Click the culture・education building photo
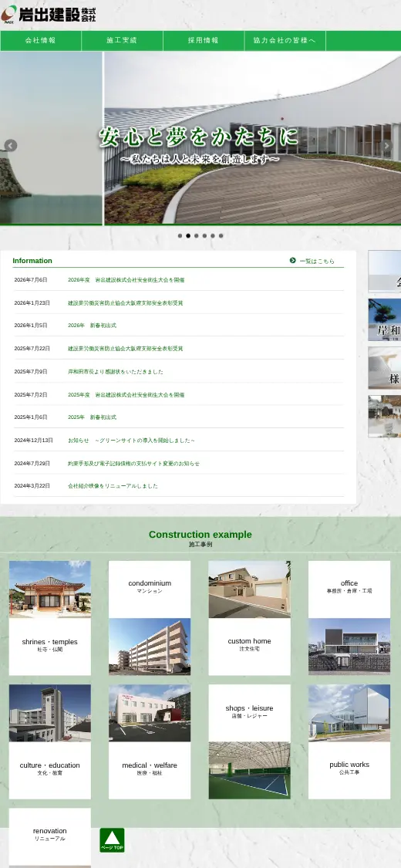Viewport: 401px width, 868px height. pos(50,713)
